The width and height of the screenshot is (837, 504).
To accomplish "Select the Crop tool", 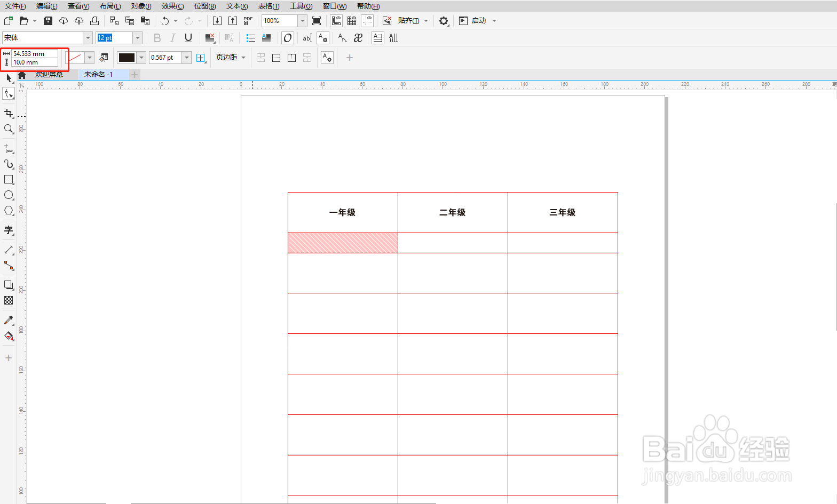I will point(9,114).
